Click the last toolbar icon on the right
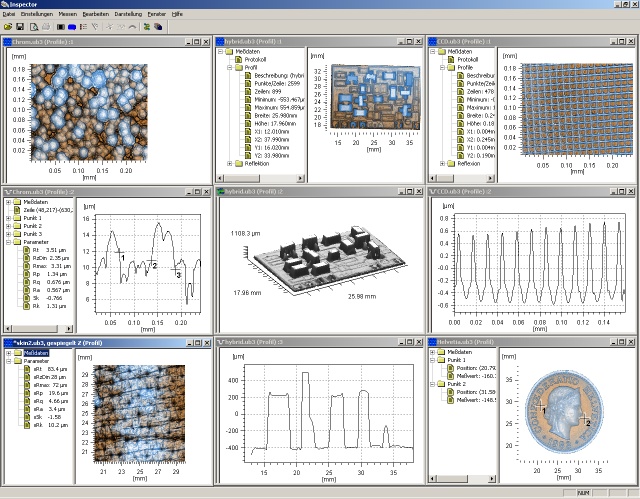 [x=159, y=27]
